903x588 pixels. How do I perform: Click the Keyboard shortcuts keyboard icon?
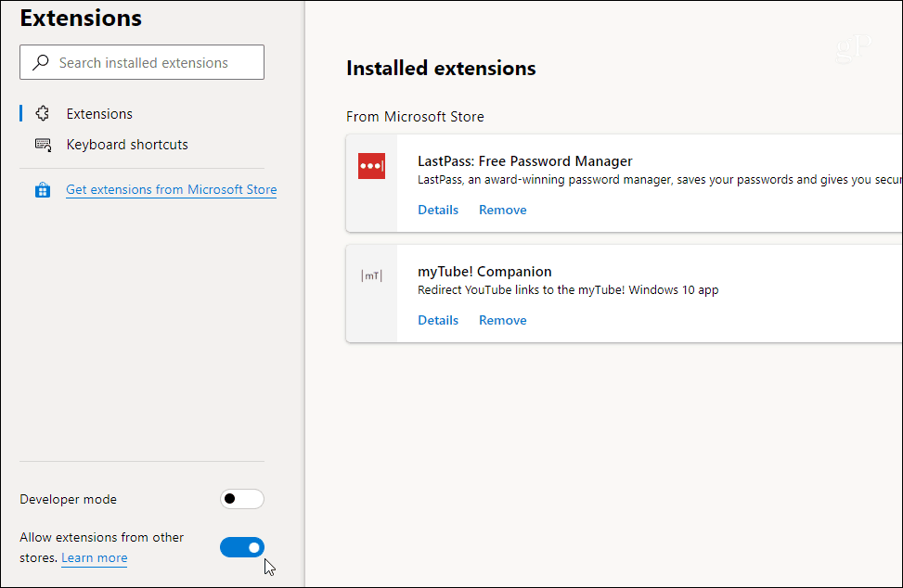pos(43,145)
